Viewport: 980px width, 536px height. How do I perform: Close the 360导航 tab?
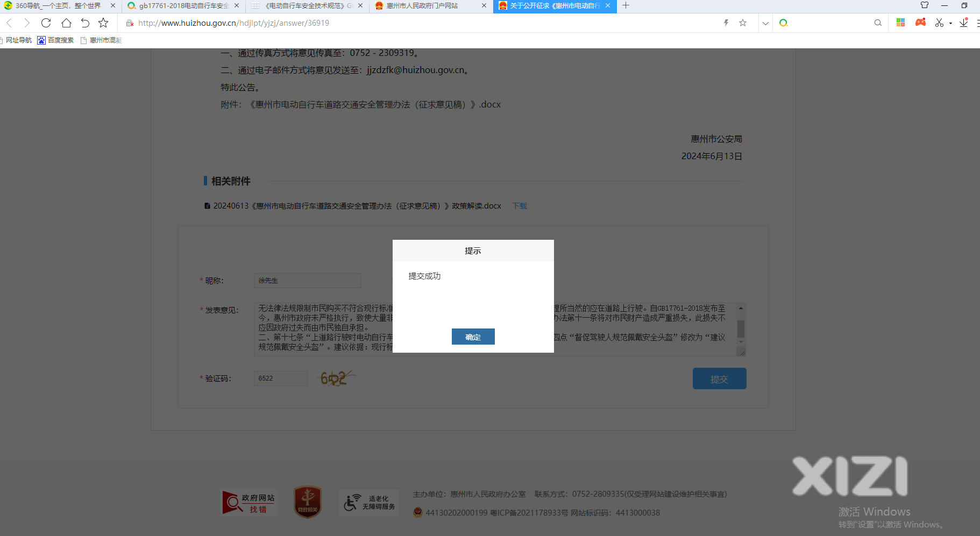(x=113, y=5)
